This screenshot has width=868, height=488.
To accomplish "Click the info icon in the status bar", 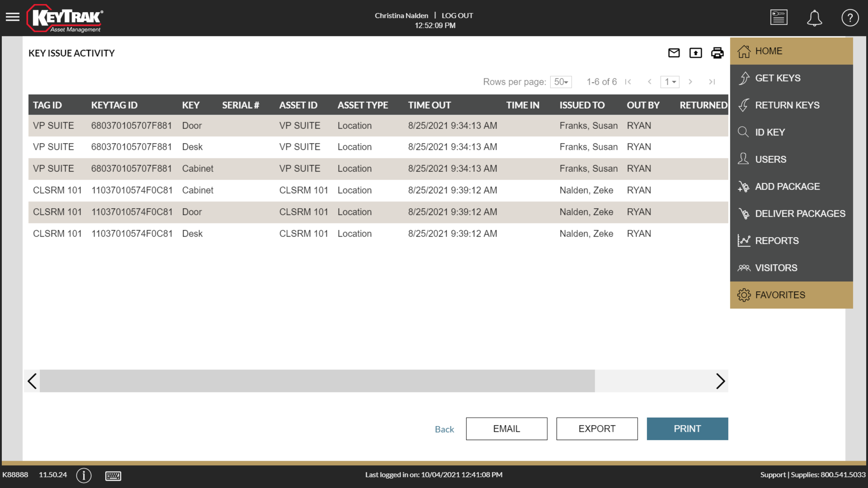I will [83, 476].
